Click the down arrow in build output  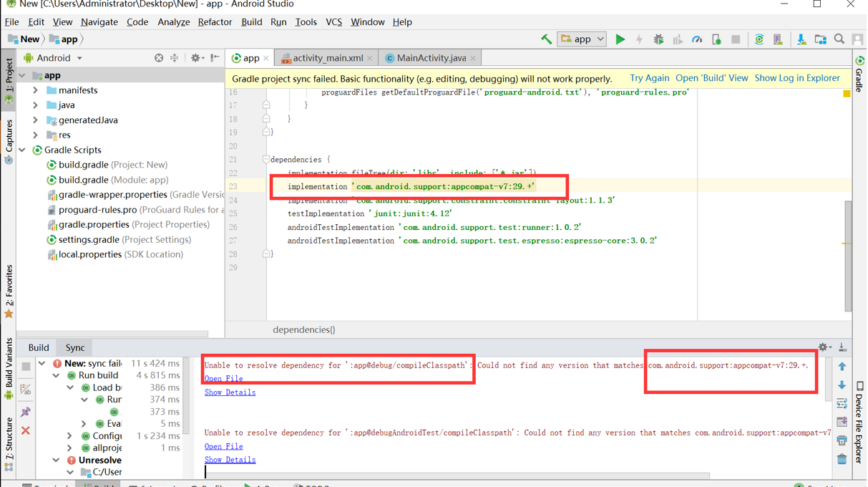(842, 385)
